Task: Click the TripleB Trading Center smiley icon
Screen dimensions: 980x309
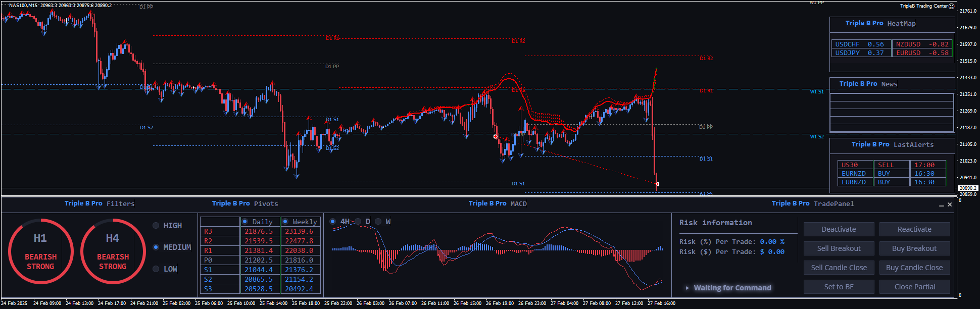Action: point(951,6)
